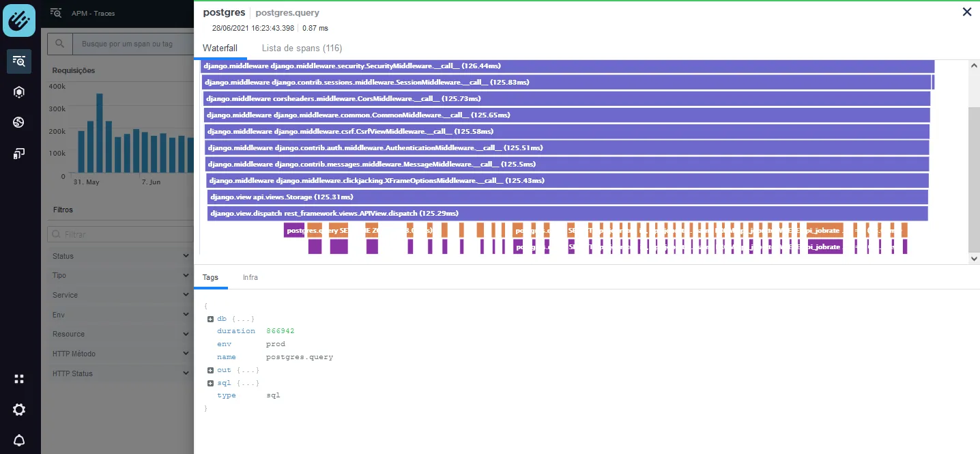Select the APIView.dispatch span bar

pyautogui.click(x=567, y=214)
